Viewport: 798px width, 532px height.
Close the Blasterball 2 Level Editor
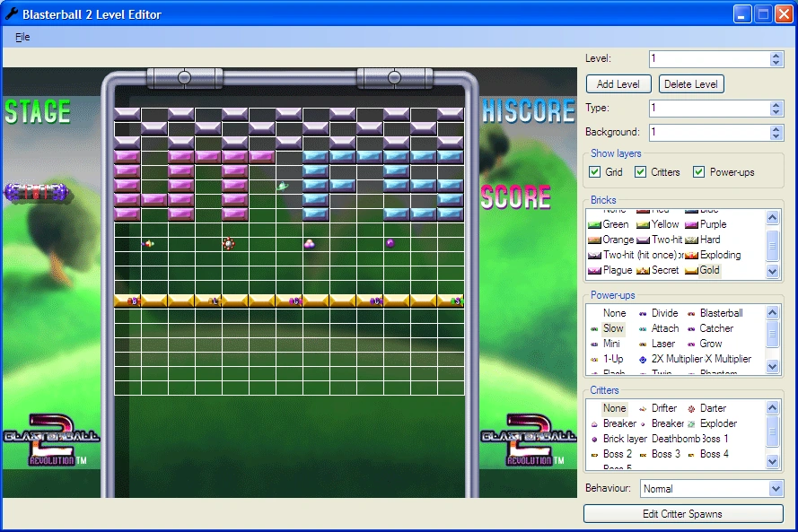click(785, 14)
